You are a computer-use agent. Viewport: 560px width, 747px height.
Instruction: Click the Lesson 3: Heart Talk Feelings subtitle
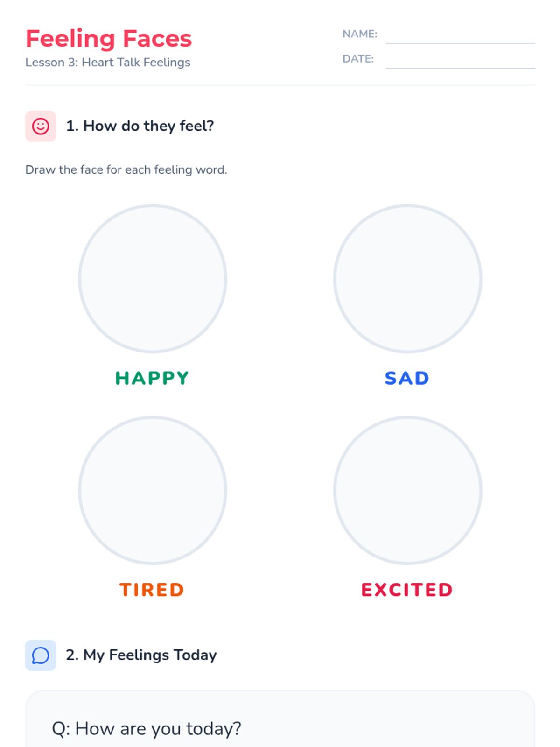coord(108,63)
